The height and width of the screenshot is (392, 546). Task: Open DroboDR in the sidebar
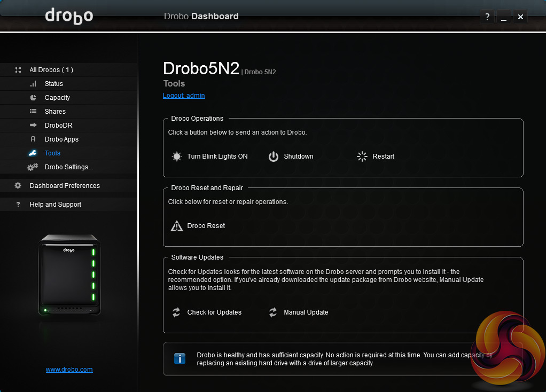point(58,126)
